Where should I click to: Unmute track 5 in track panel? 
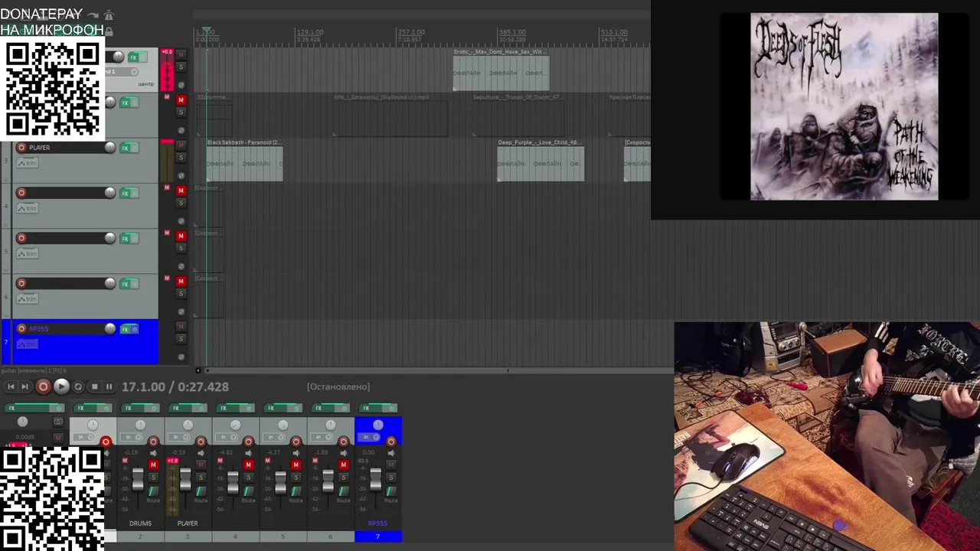point(181,236)
